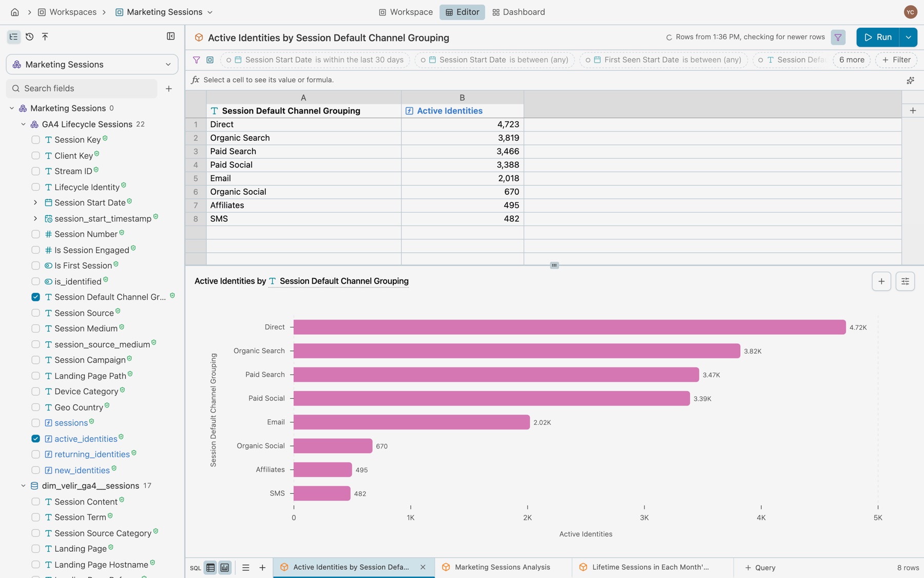
Task: Open the field tree view icon
Action: coord(13,36)
